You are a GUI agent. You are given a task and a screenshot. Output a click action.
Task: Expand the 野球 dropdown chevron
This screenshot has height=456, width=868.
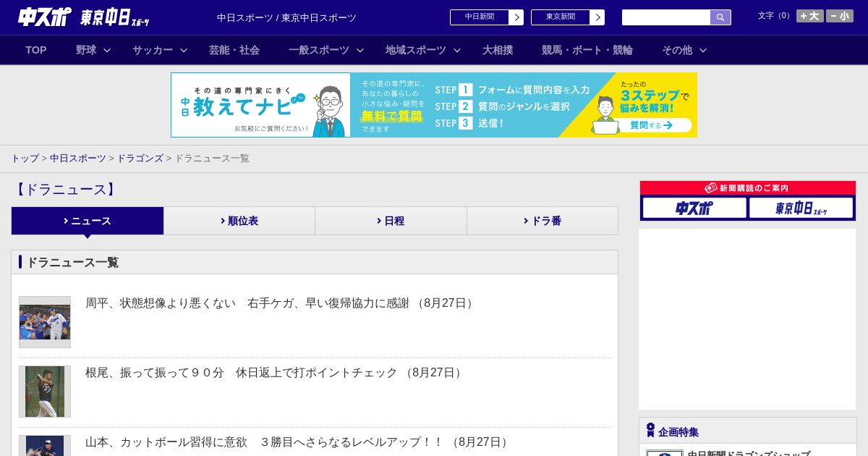coord(107,51)
